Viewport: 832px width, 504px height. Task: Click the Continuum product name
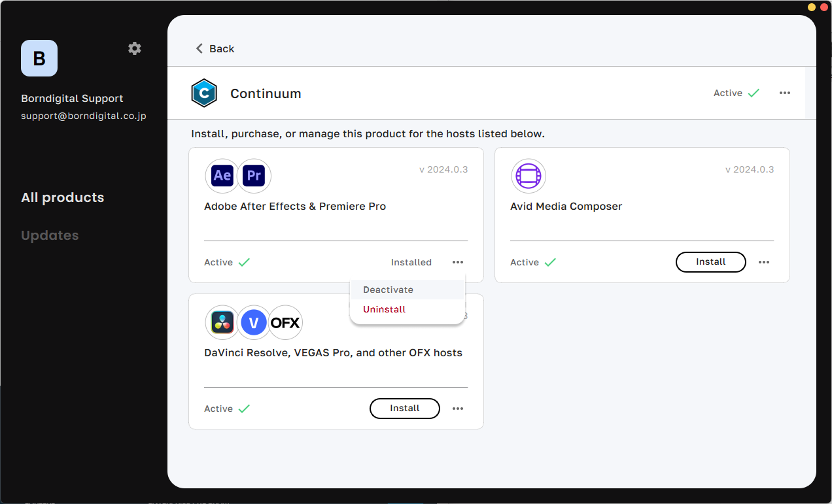[x=266, y=93]
